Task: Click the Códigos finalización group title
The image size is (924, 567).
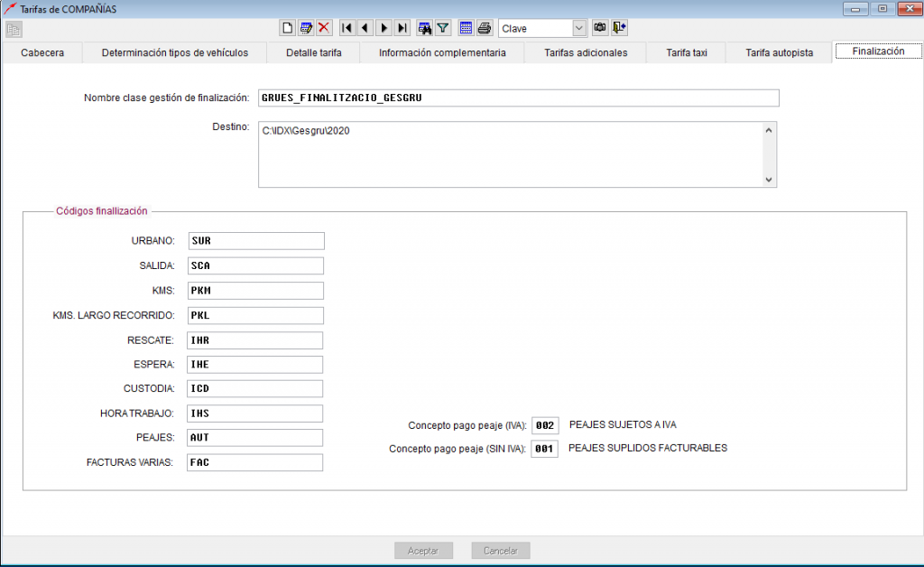Action: [x=101, y=211]
